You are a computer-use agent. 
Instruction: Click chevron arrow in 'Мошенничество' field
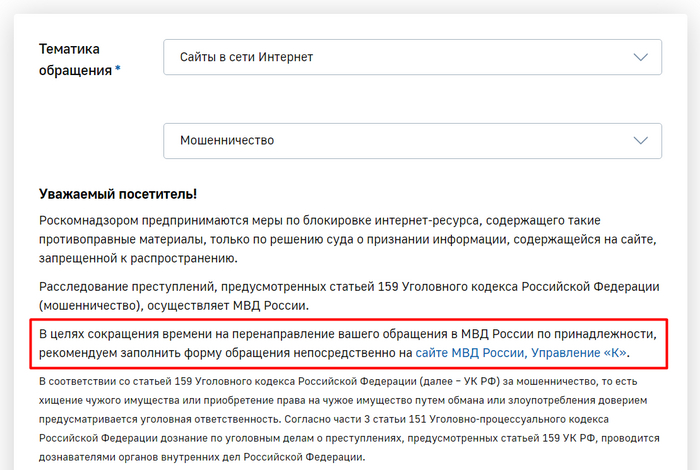tap(641, 141)
